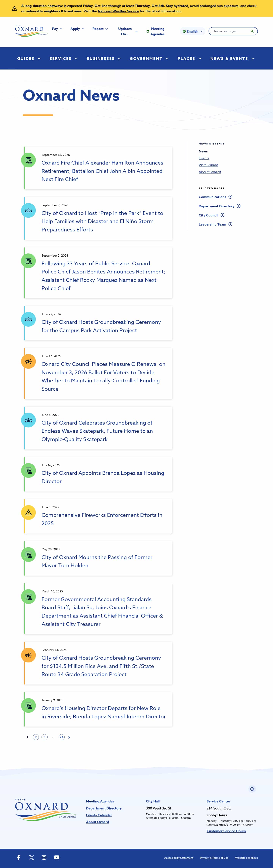Open the News & Events navigation menu
This screenshot has height=868, width=273.
[x=232, y=59]
